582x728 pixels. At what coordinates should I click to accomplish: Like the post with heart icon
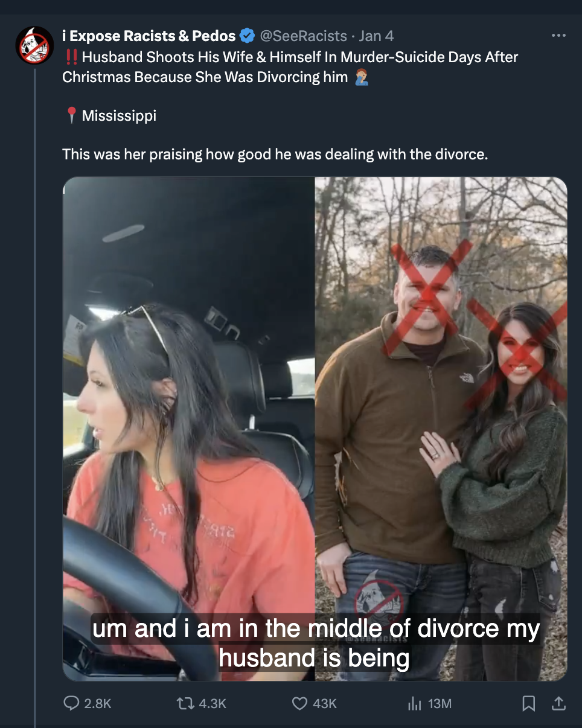pyautogui.click(x=299, y=703)
